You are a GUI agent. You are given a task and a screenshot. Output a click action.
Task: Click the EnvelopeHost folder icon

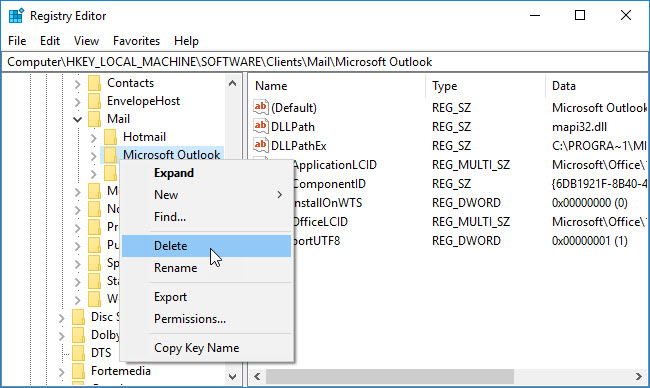tap(95, 101)
